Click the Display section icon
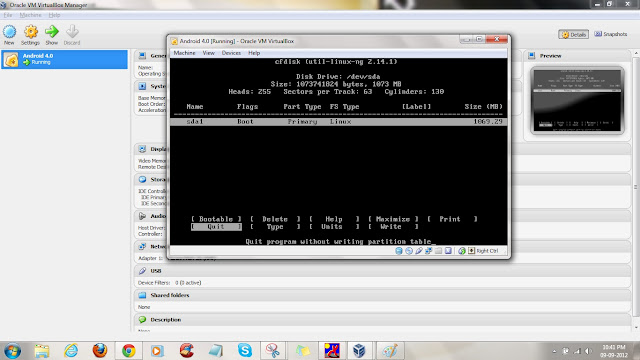 (x=142, y=149)
